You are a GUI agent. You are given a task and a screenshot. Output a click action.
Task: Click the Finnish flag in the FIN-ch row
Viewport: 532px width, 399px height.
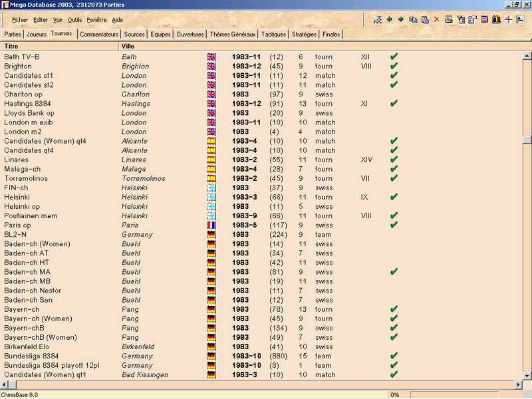pos(211,188)
